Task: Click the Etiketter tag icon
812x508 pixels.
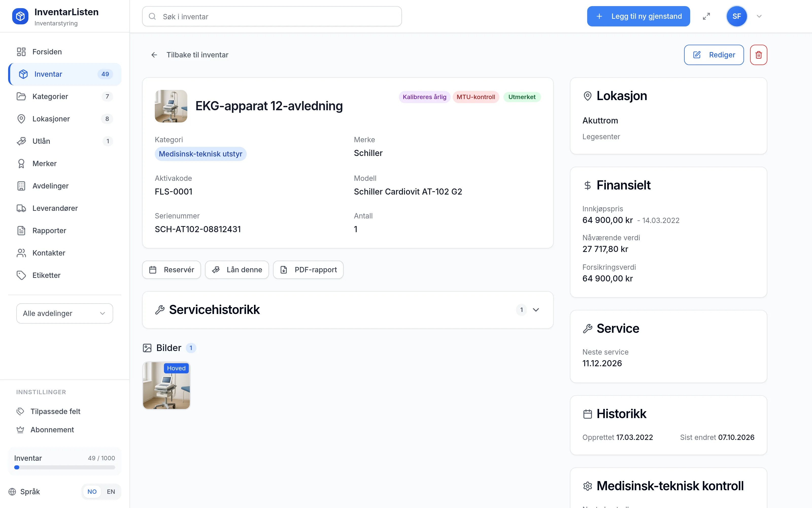Action: [x=21, y=275]
